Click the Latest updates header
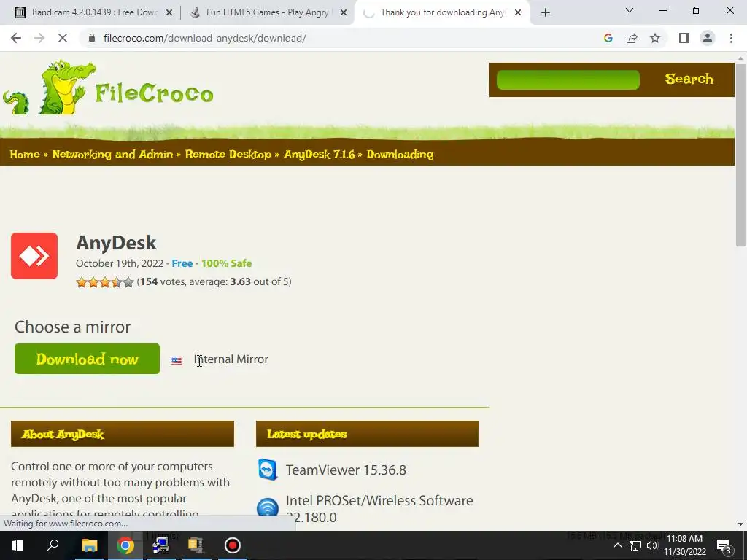This screenshot has height=560, width=747. (x=367, y=434)
